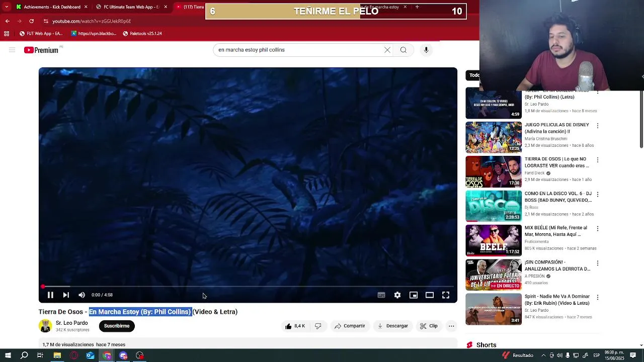The height and width of the screenshot is (362, 644).
Task: Toggle subtitles on the player
Action: 381,295
